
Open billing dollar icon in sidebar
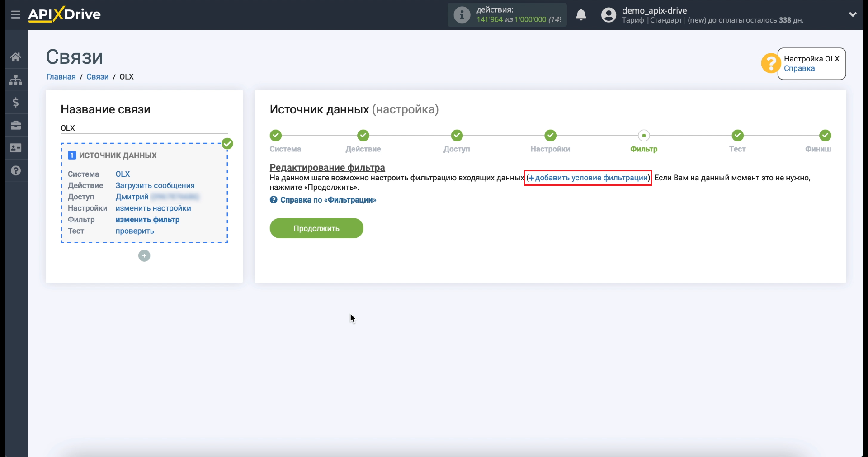point(16,103)
